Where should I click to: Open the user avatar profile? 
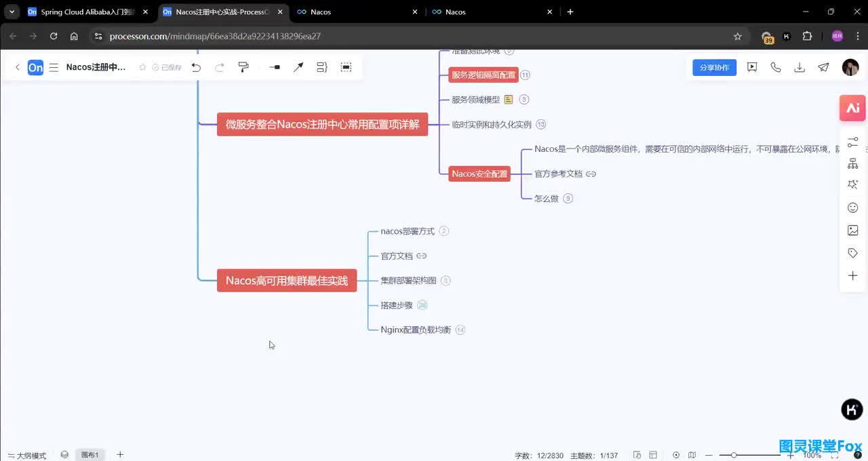coord(850,67)
